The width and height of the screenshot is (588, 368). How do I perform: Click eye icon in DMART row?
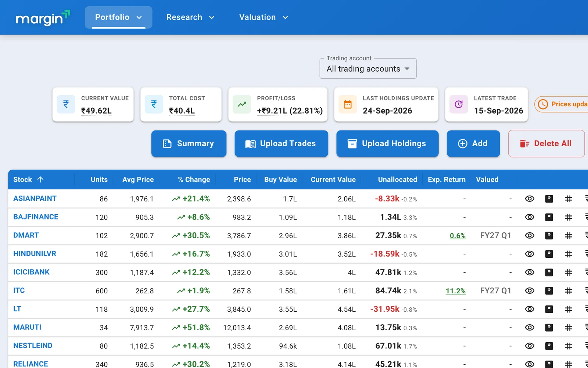click(x=530, y=236)
